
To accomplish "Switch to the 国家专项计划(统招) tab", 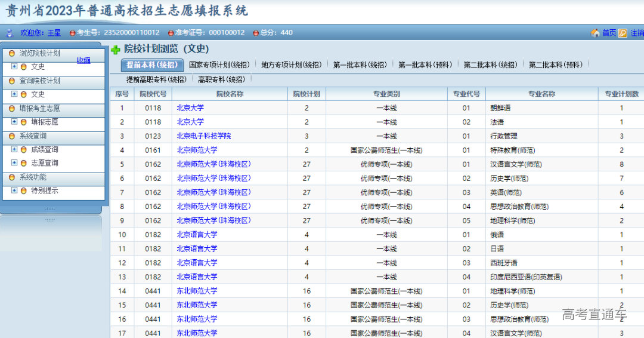I will (219, 64).
